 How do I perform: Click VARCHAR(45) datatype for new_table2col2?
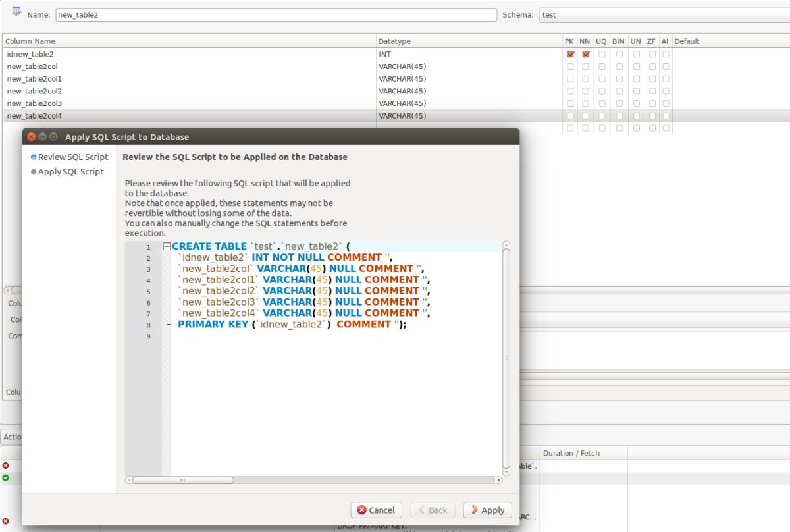469,91
